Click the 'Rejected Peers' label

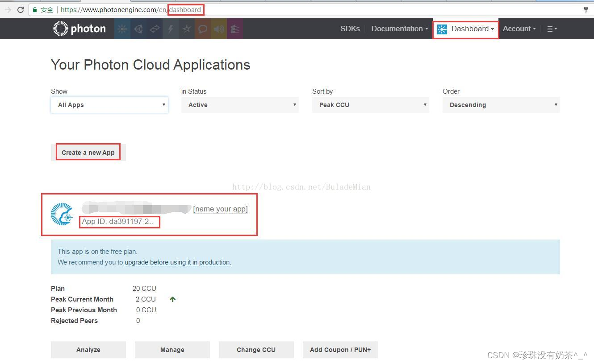74,321
